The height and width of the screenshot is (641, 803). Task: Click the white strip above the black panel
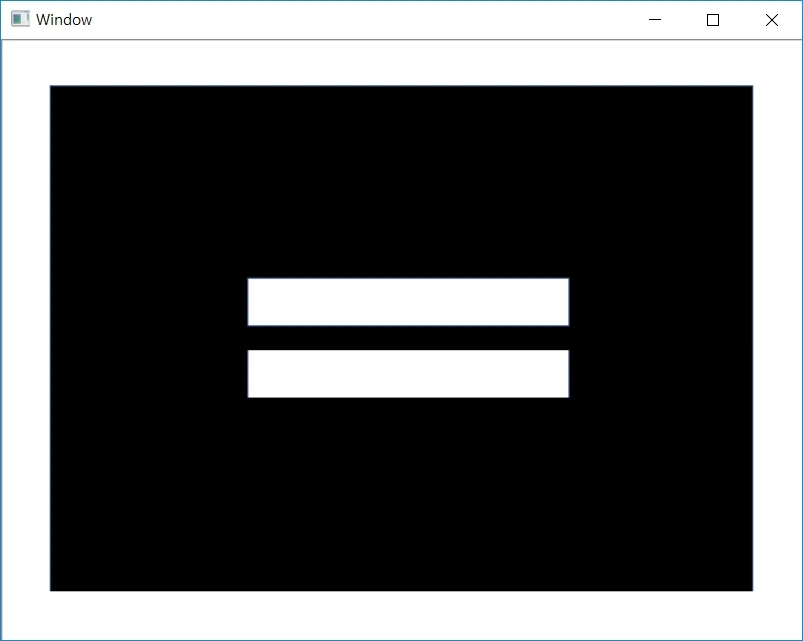(400, 63)
